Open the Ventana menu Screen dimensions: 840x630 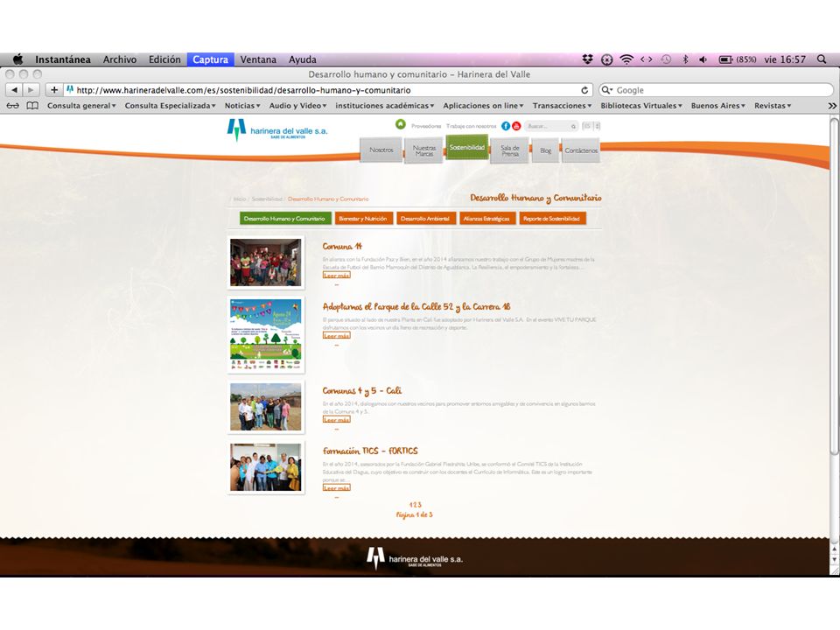[x=258, y=59]
